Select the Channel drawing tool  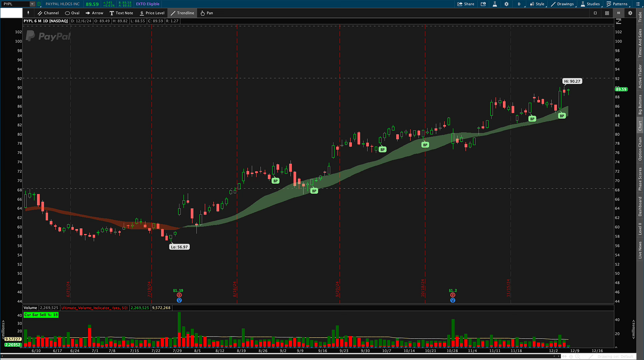[48, 13]
